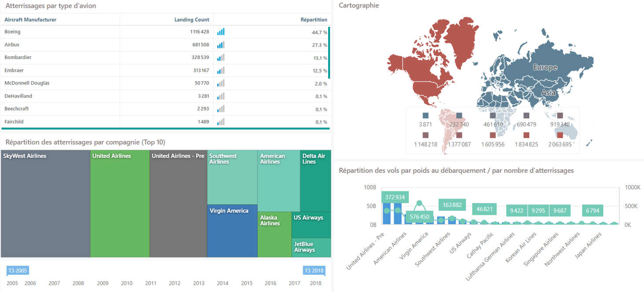
Task: Select the American Airlines treemap tile
Action: [x=279, y=181]
